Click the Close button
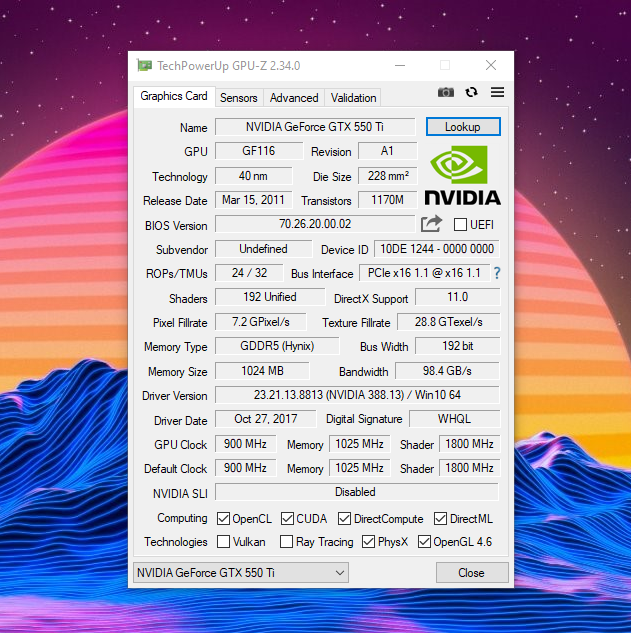631x633 pixels. pos(472,572)
